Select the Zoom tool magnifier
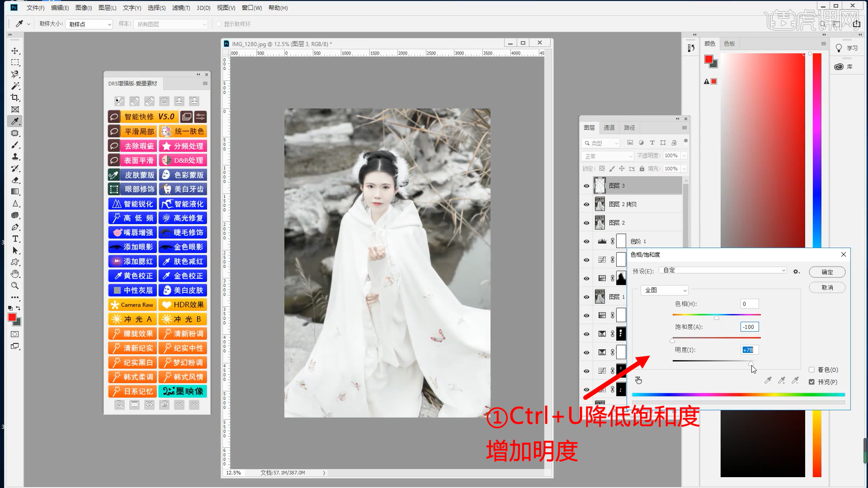 tap(15, 286)
